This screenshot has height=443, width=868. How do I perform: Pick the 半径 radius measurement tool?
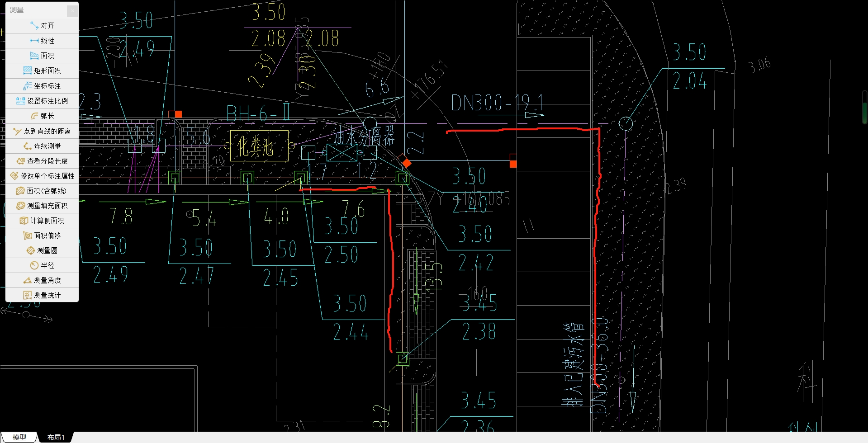pyautogui.click(x=42, y=265)
